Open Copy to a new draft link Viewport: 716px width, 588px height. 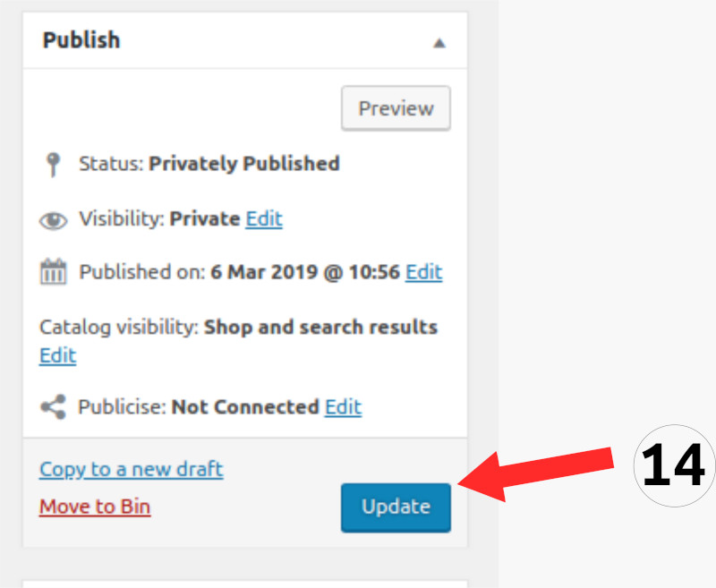(132, 469)
